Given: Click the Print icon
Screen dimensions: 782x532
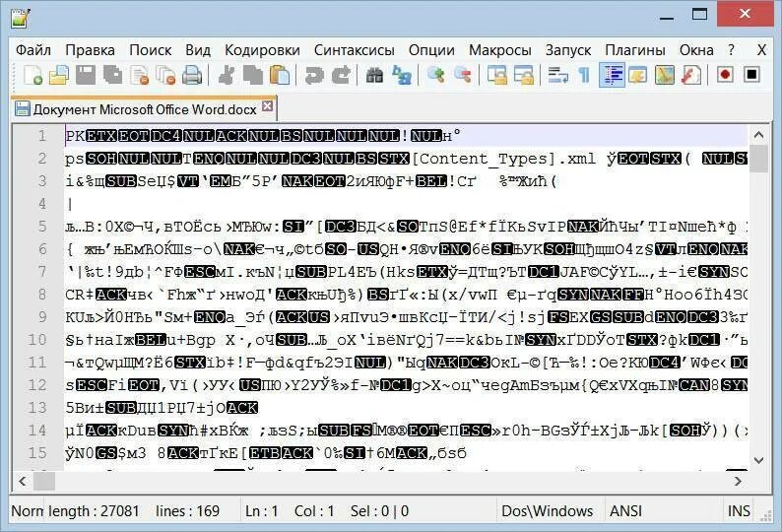Looking at the screenshot, I should (191, 75).
